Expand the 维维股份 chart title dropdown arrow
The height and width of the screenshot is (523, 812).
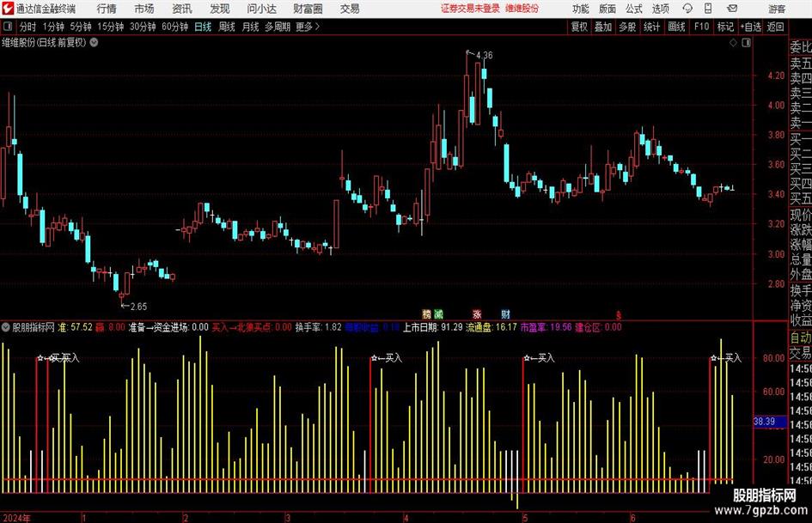[x=95, y=42]
